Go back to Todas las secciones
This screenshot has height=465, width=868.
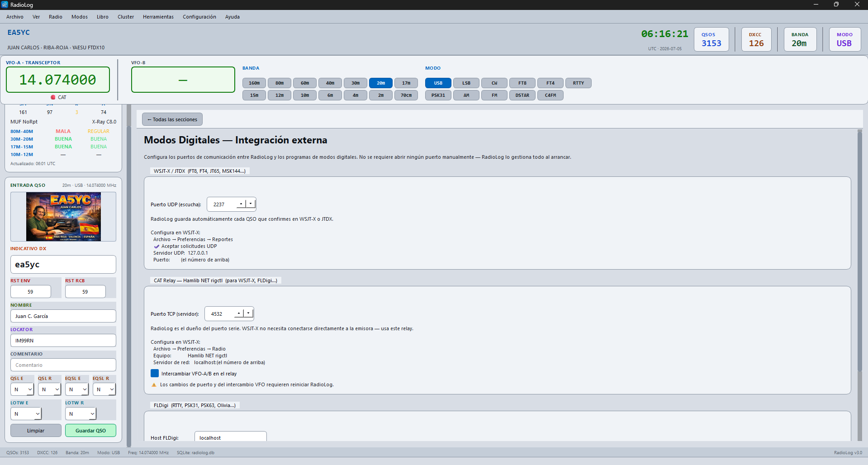coord(172,119)
